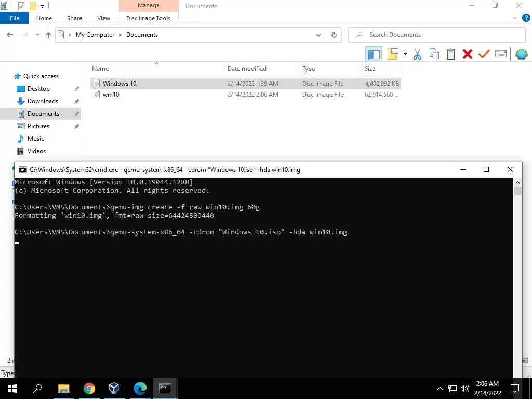Open File Explorer from the taskbar

[x=63, y=389]
